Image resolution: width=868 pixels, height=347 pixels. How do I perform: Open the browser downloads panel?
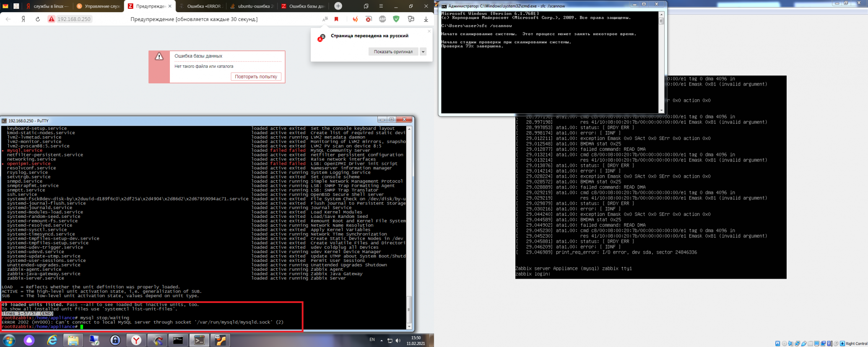(x=426, y=19)
